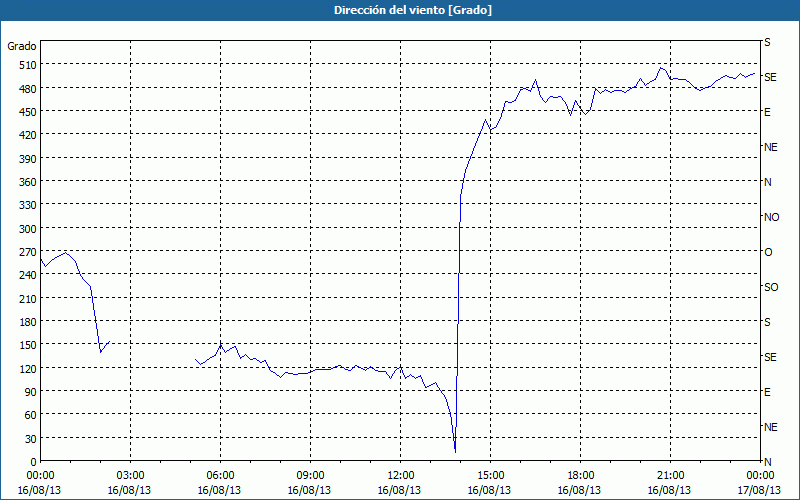Image resolution: width=800 pixels, height=500 pixels.
Task: Click the 'NE' compass label level with 30
Action: [x=770, y=427]
